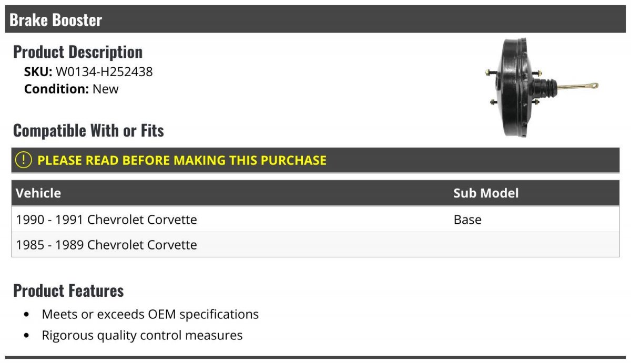This screenshot has height=364, width=631.
Task: Click the SKU label text
Action: point(38,71)
